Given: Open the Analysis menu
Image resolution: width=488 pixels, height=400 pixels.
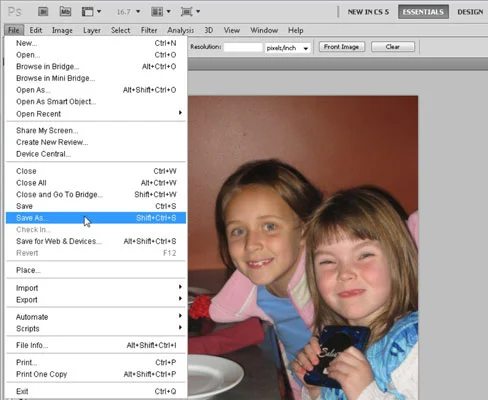Looking at the screenshot, I should (x=180, y=30).
